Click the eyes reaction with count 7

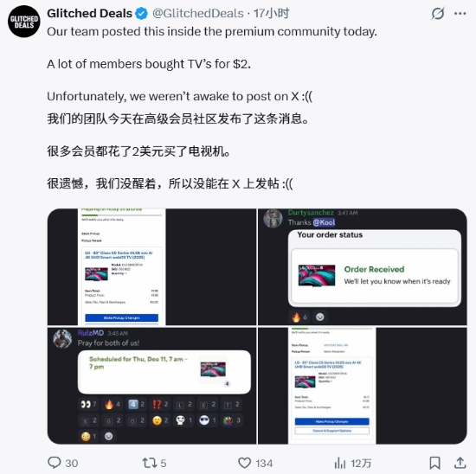tap(88, 404)
